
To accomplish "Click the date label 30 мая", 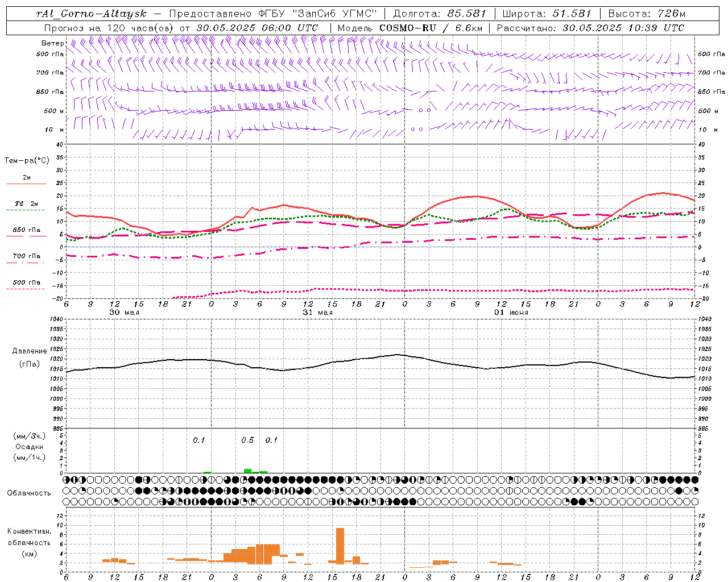I will [x=124, y=313].
